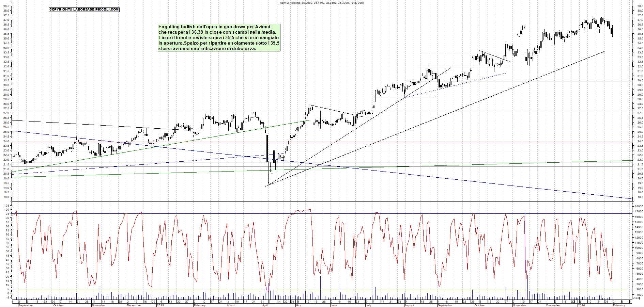The height and width of the screenshot is (307, 644).
Task: Click the 2025 year marker on timeline
Action: click(x=160, y=305)
